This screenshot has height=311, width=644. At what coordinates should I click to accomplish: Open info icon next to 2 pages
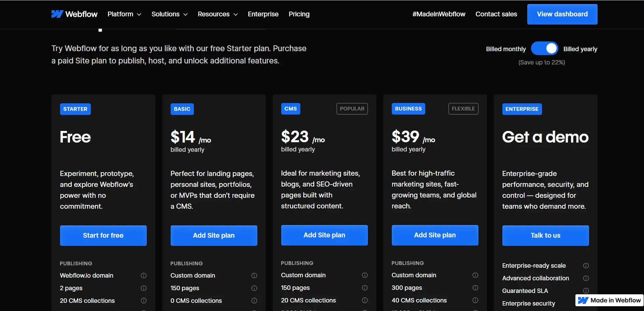(x=144, y=288)
